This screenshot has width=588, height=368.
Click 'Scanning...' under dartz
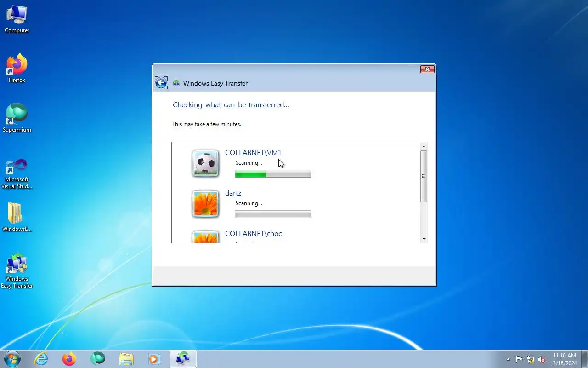[249, 203]
